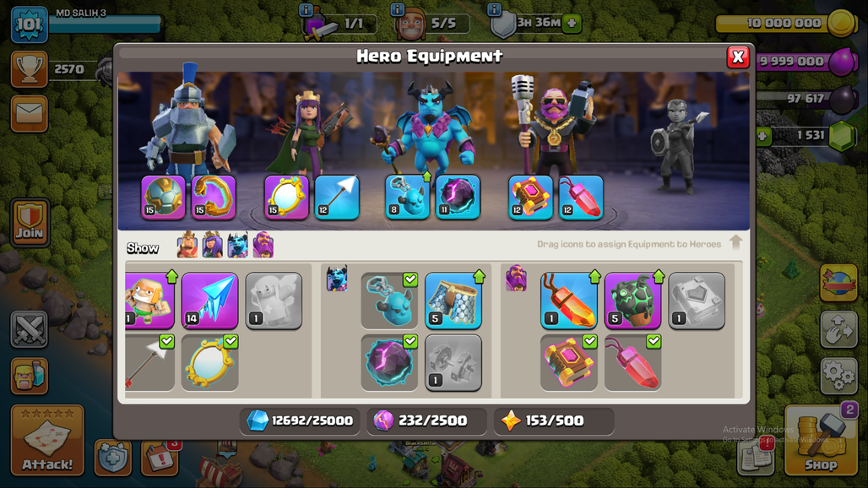Tap the Attack! map button

tap(47, 440)
